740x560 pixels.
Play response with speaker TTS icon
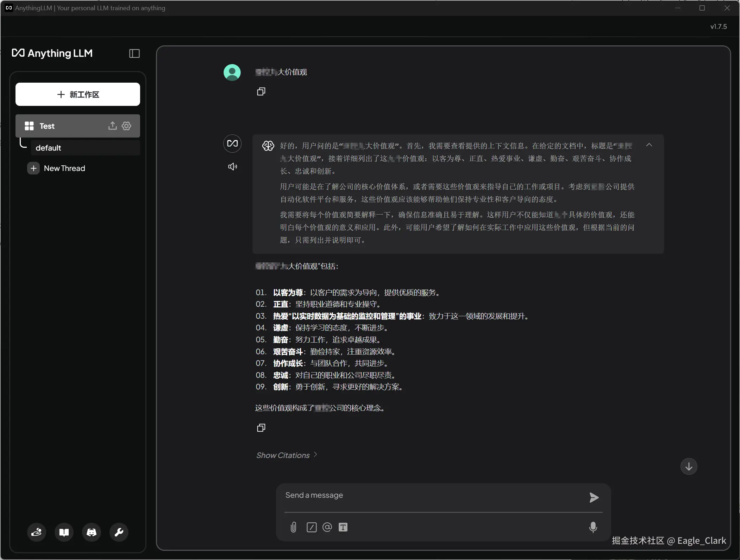point(232,166)
